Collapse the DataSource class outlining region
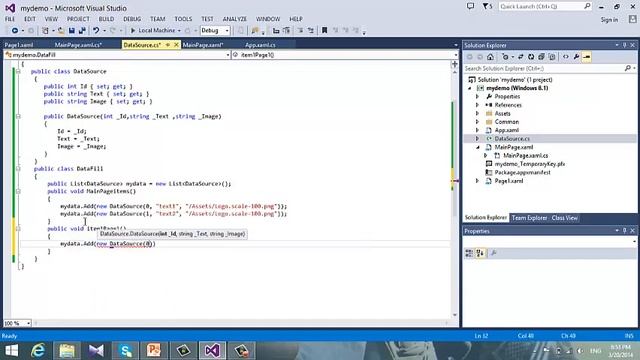Screen dimensions: 640x360 (18, 71)
